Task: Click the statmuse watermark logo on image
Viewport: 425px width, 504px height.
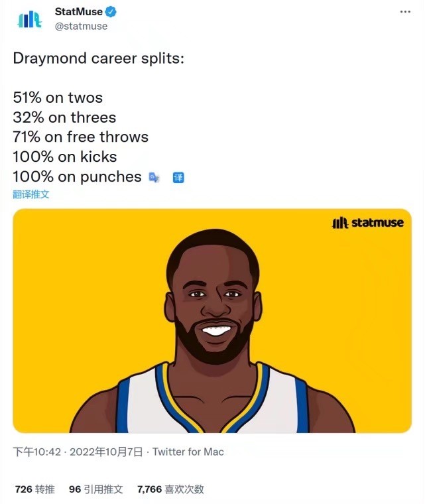Action: (x=368, y=222)
